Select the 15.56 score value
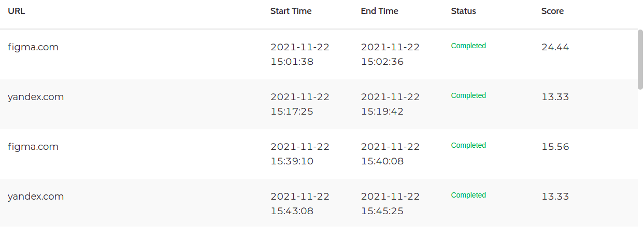The image size is (644, 238). [555, 147]
